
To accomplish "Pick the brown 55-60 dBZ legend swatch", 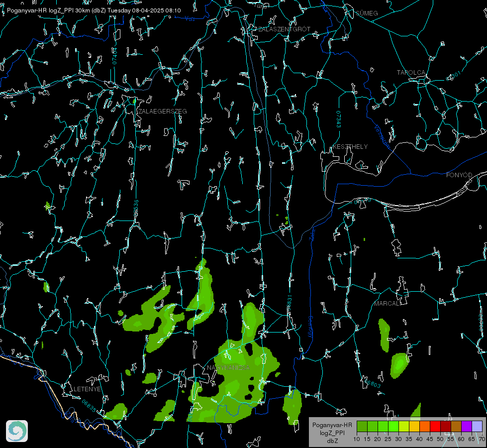I will pos(456,426).
